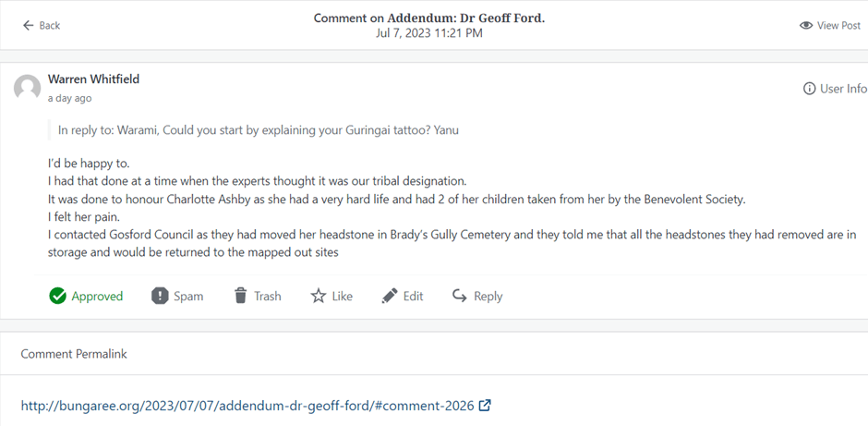The width and height of the screenshot is (868, 426).
Task: Click the Warren Whitfield author name
Action: coord(93,79)
